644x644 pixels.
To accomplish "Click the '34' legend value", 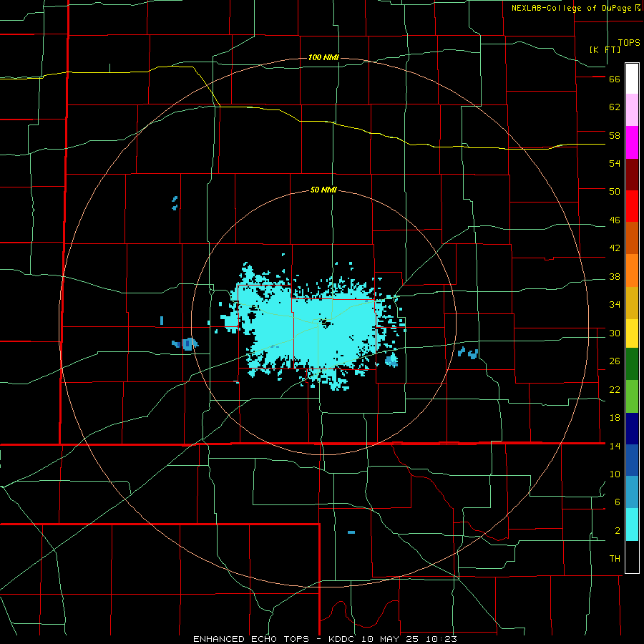I will (x=615, y=305).
